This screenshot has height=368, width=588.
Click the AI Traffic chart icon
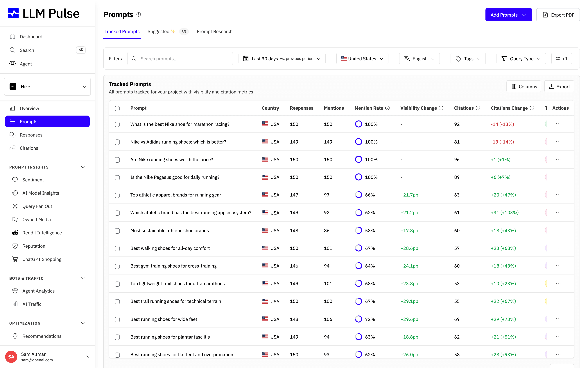pos(15,304)
